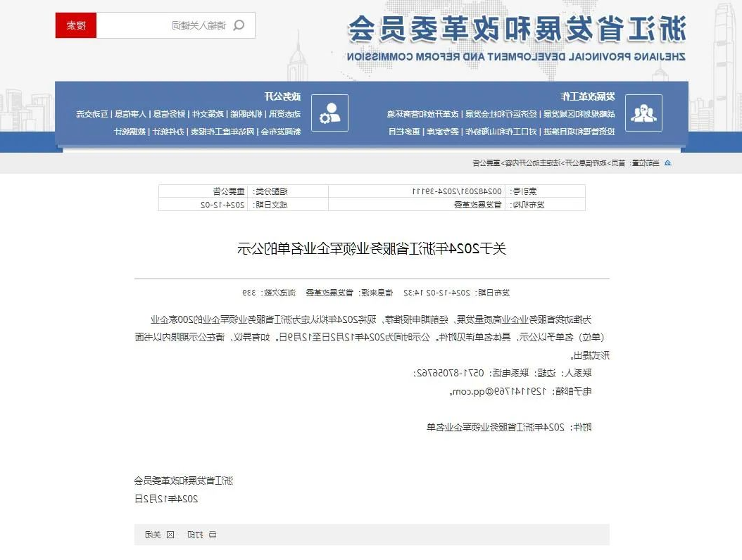Open 互动交流 link
Screen dimensions: 742x560
tap(92, 114)
